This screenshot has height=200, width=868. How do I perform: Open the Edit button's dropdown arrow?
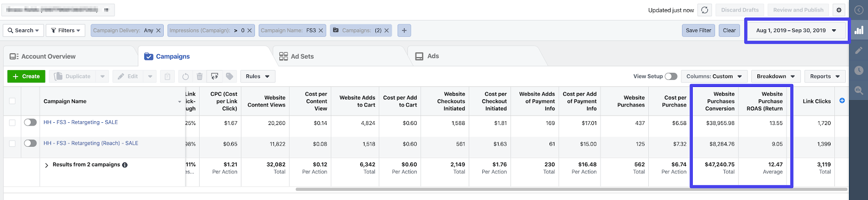pos(150,77)
